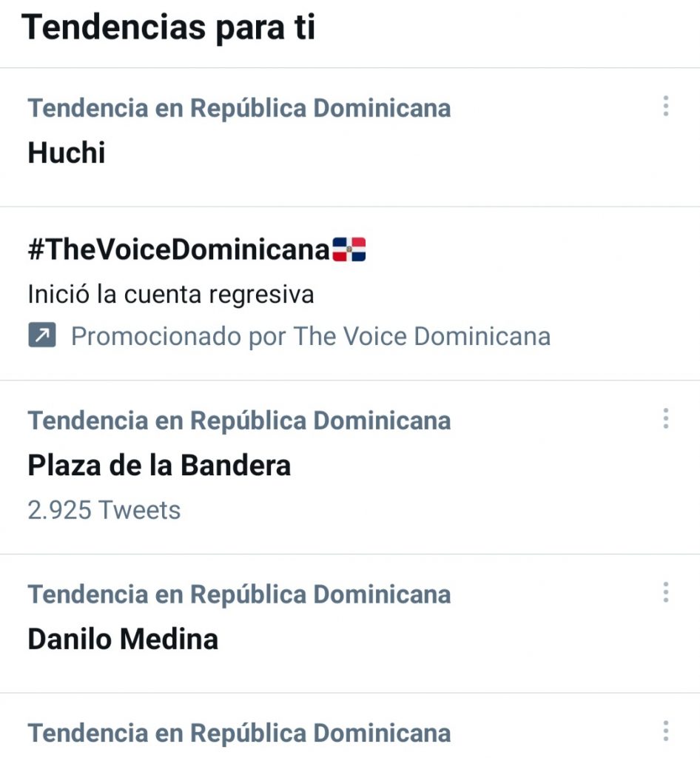Click the "Inició la cuenta regresiva" description
Viewport: 700px width, 758px height.
point(171,295)
